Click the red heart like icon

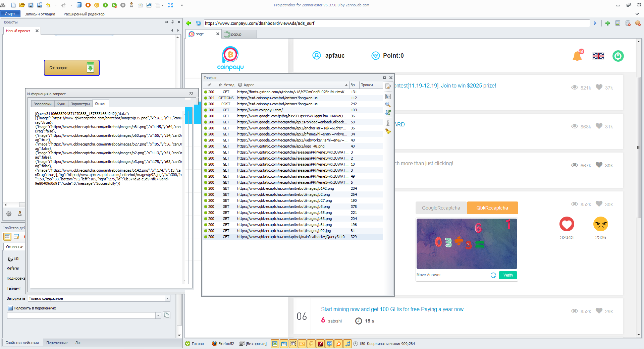click(567, 224)
